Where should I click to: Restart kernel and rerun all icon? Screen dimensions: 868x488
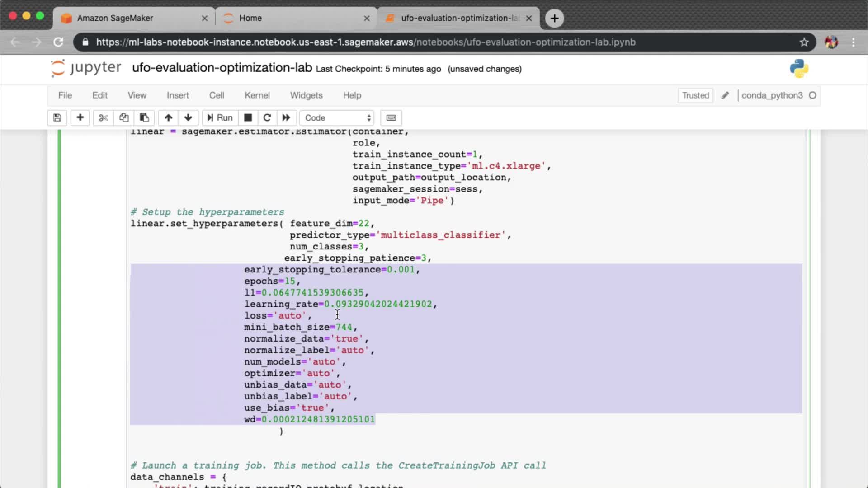tap(286, 118)
